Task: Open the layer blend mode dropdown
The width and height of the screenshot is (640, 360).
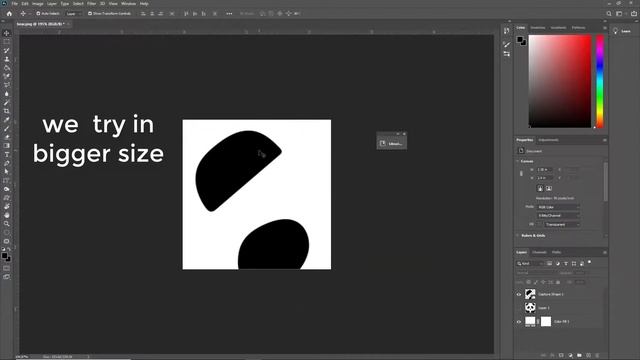Action: (x=537, y=273)
